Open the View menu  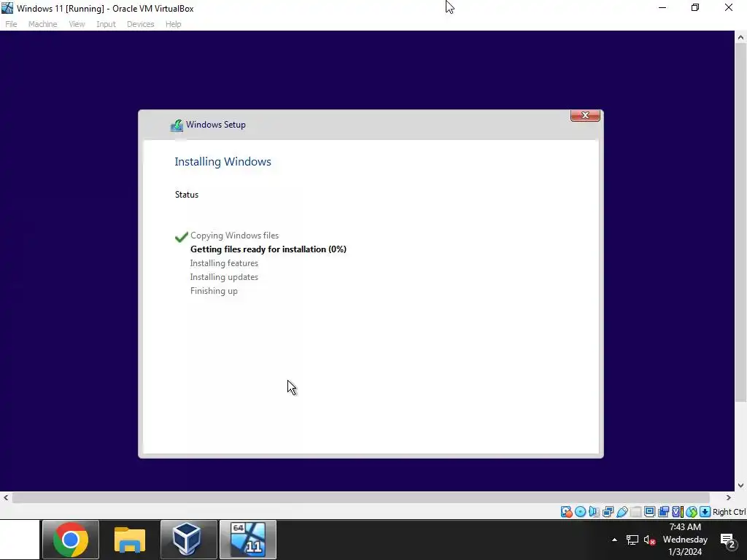pos(77,24)
